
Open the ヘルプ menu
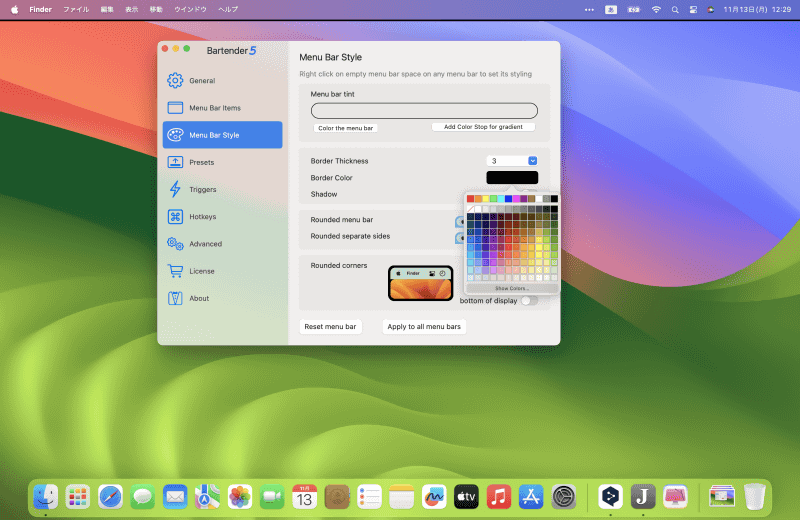point(228,9)
